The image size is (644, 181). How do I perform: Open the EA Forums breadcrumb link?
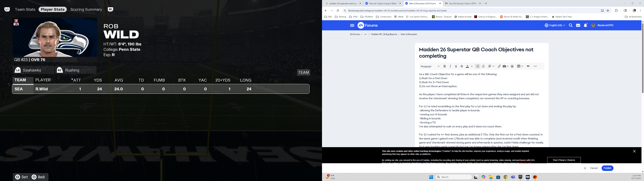pos(355,34)
